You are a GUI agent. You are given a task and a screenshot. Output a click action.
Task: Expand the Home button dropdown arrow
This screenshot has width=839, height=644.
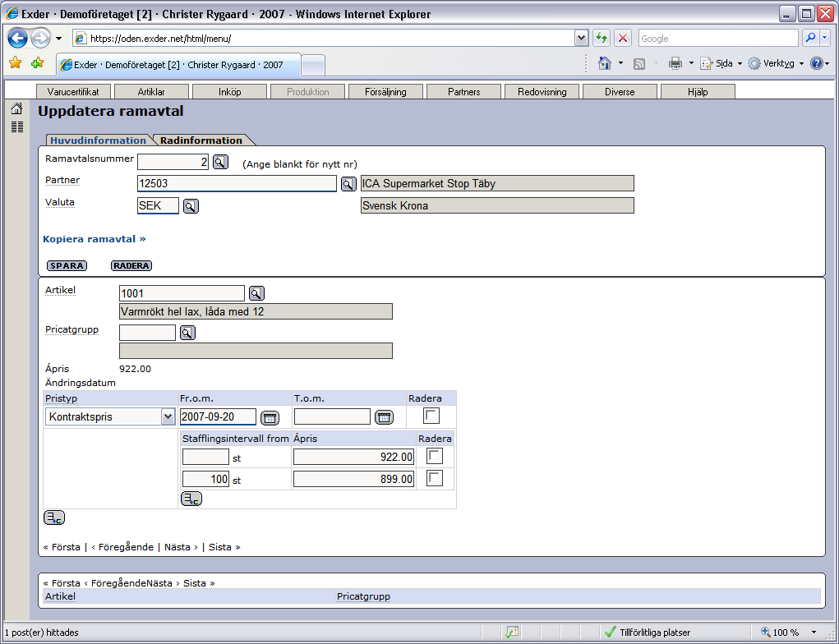pyautogui.click(x=620, y=63)
